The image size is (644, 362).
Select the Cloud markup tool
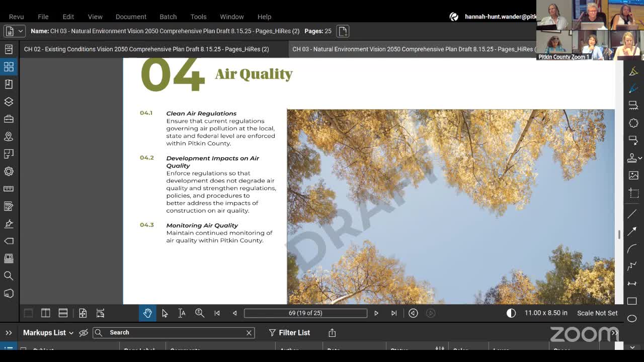[x=633, y=123]
